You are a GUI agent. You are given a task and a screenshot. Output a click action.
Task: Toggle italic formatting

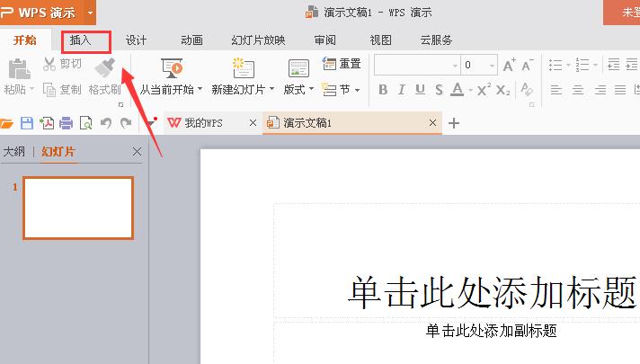tap(402, 89)
